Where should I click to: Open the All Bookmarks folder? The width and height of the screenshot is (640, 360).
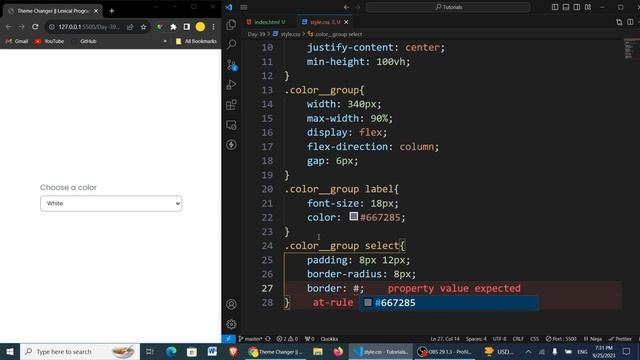196,41
